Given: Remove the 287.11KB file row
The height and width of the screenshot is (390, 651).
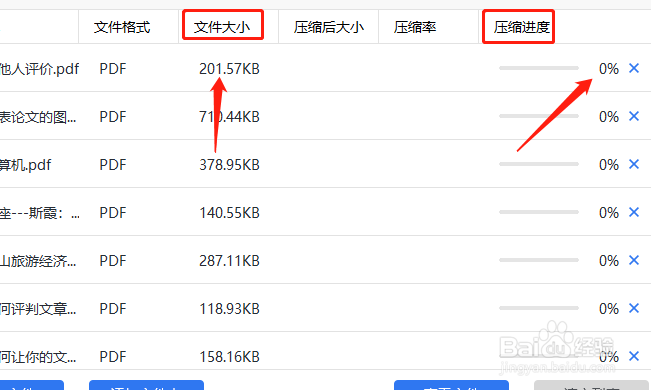Looking at the screenshot, I should pos(634,260).
